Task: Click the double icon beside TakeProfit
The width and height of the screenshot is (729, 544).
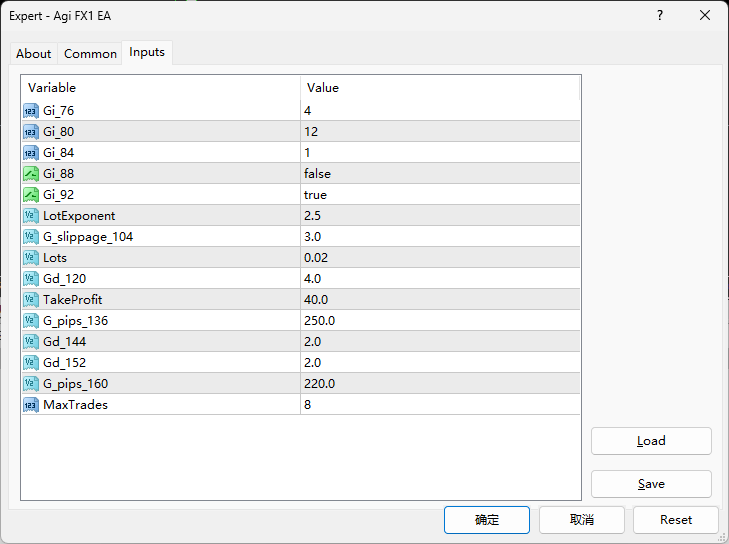Action: pyautogui.click(x=31, y=299)
